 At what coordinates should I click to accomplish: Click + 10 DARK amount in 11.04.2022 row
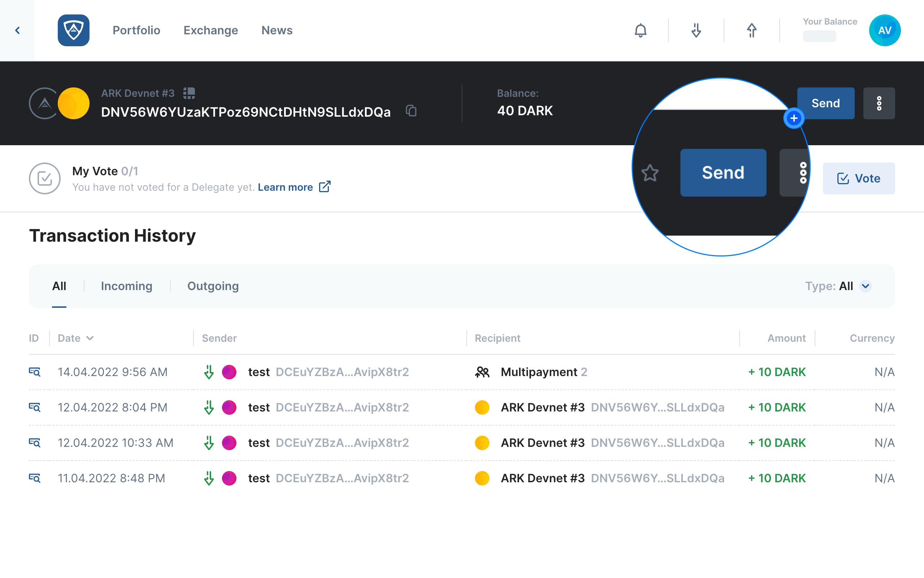777,478
